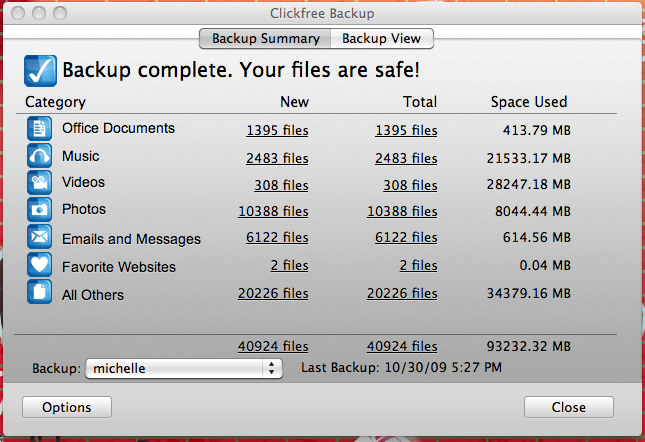The image size is (645, 442).
Task: Open the Backup dropdown showing michelle
Action: tap(184, 368)
